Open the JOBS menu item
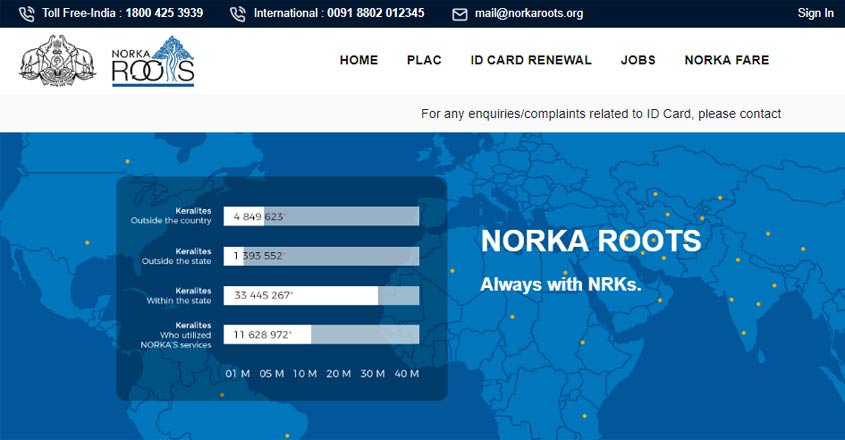This screenshot has height=440, width=845. pyautogui.click(x=638, y=60)
